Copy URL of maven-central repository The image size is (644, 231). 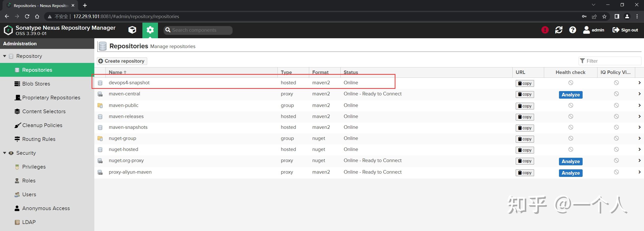coord(525,94)
